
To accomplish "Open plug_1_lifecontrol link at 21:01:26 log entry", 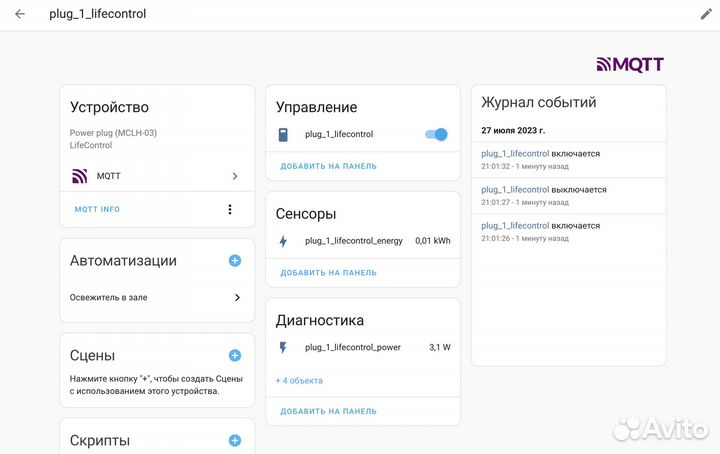I will pos(515,226).
